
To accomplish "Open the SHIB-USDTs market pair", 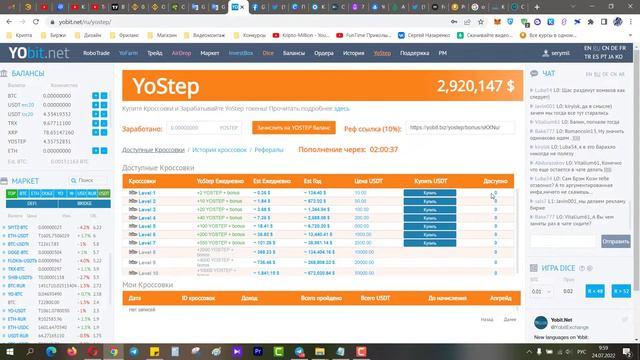I will coord(20,277).
